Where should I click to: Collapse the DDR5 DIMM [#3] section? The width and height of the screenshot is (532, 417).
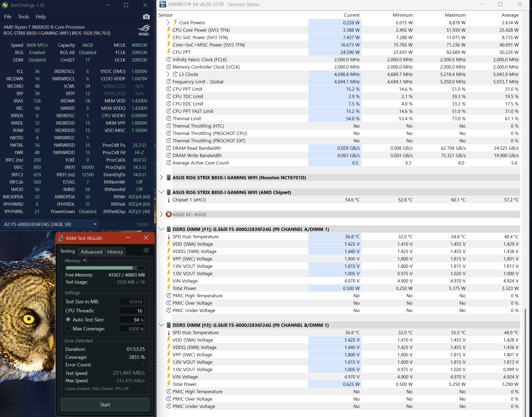(161, 325)
